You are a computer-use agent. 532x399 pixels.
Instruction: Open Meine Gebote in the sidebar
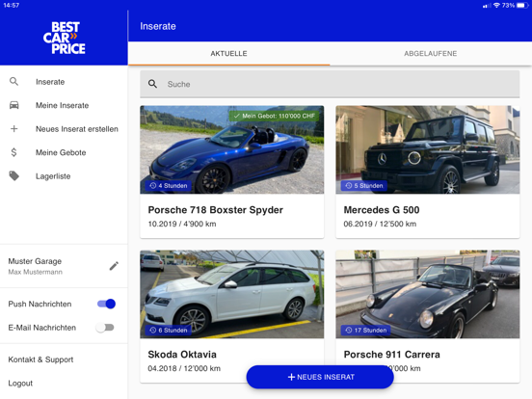pyautogui.click(x=64, y=152)
